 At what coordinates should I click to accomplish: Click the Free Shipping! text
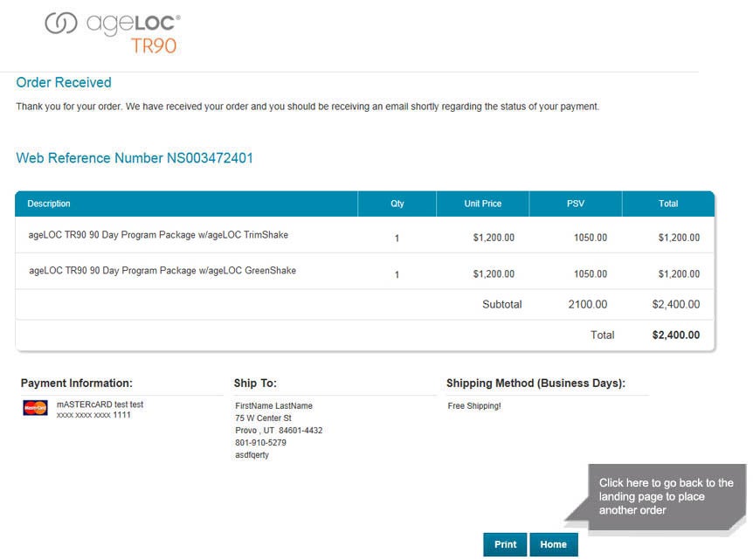(x=474, y=406)
